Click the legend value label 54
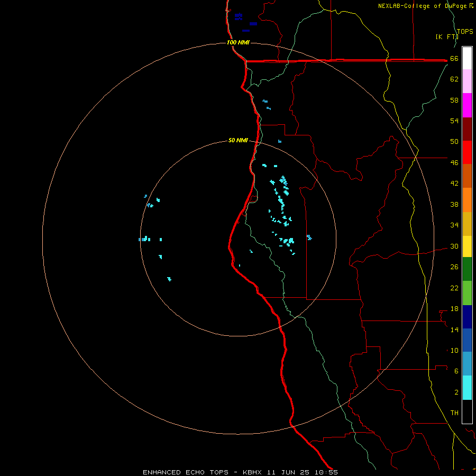 coord(454,121)
